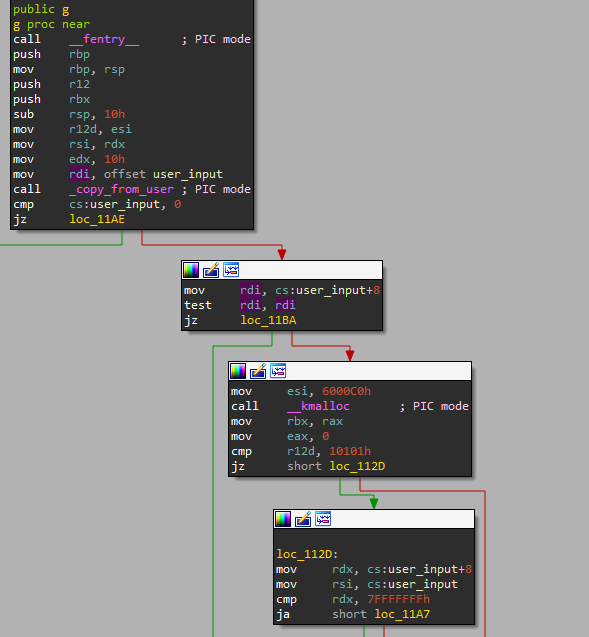Select the _copy_from_user call operand
This screenshot has height=637, width=589.
click(x=121, y=189)
